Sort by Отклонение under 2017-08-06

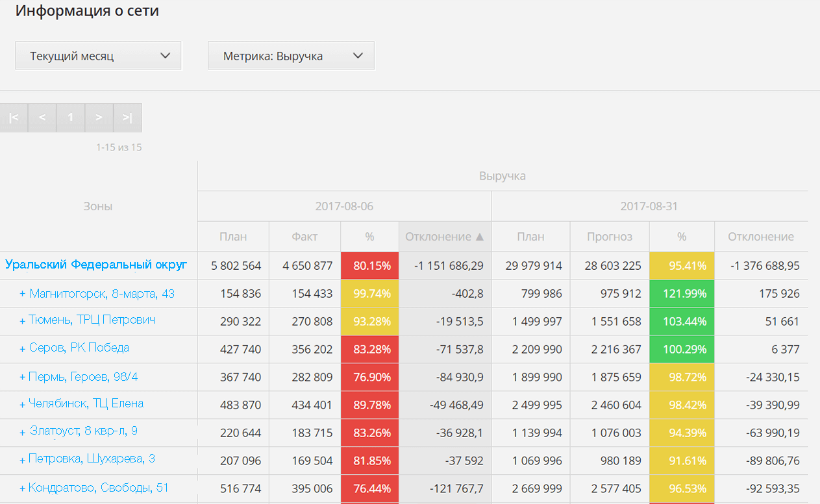tap(445, 237)
